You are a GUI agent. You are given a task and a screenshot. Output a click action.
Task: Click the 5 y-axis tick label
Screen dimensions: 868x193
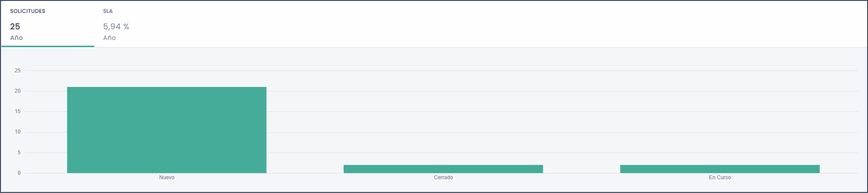pos(19,153)
